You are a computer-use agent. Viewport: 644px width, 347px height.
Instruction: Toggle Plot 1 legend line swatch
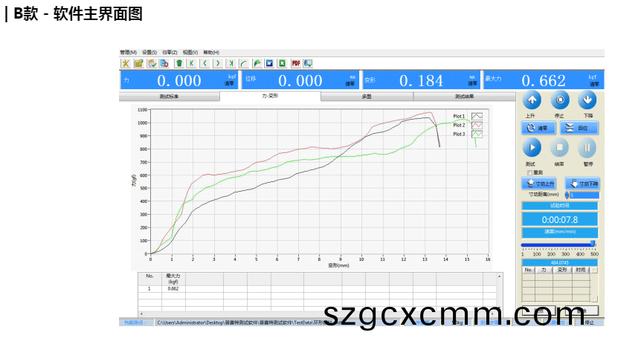click(477, 117)
